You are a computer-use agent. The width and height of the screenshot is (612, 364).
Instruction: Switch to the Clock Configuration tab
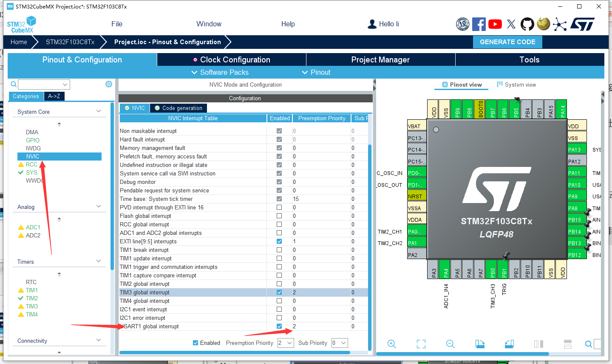(232, 59)
